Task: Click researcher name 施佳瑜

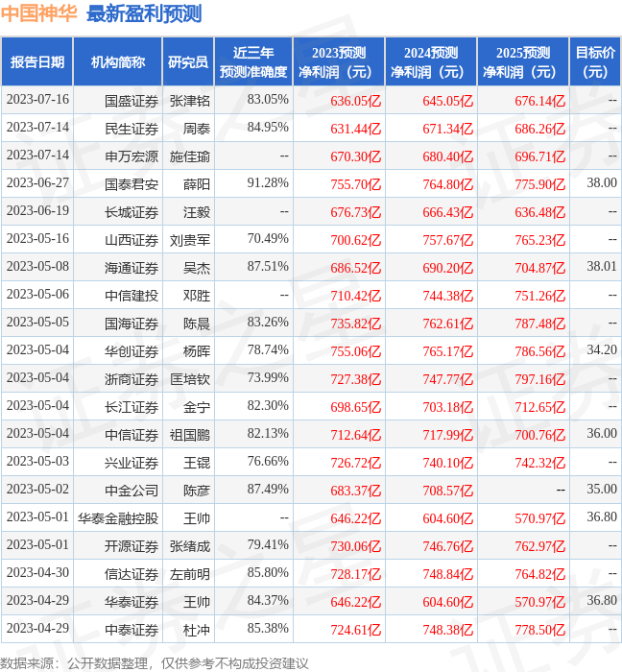Action: coord(190,156)
